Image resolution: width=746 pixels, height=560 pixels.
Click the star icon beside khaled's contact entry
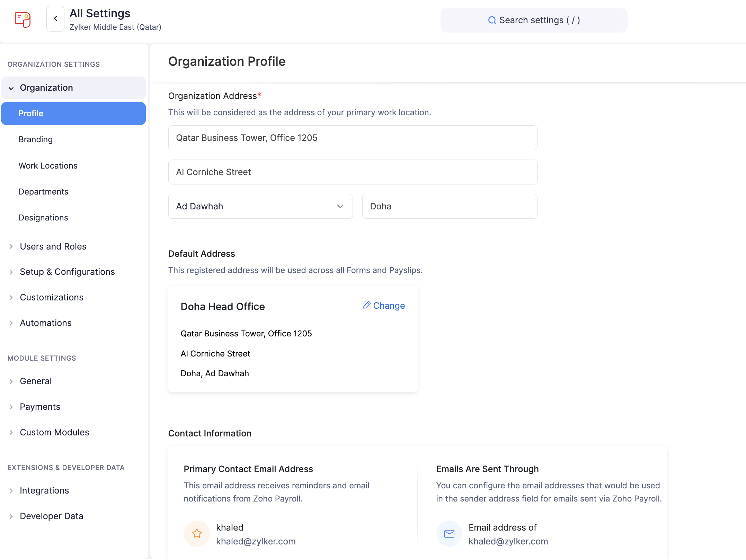coord(196,533)
